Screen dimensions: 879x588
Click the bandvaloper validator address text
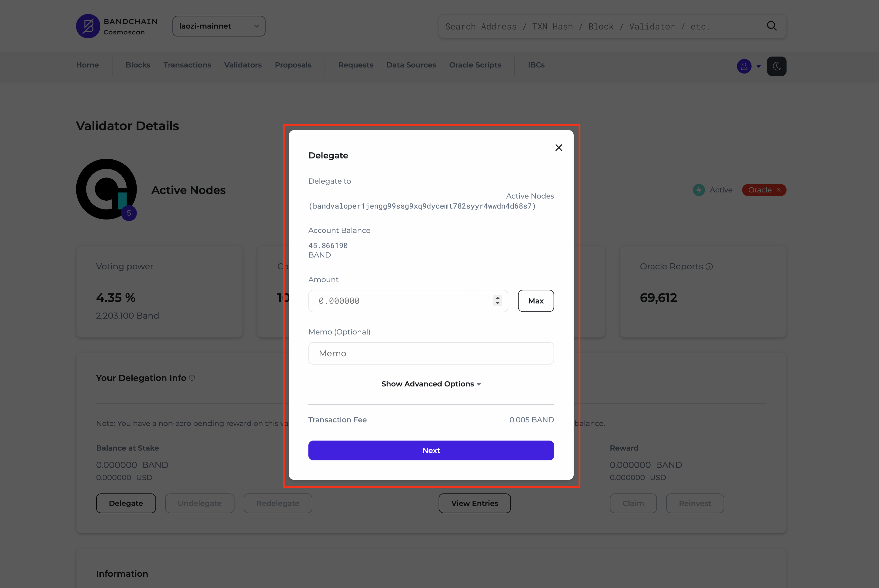tap(422, 206)
